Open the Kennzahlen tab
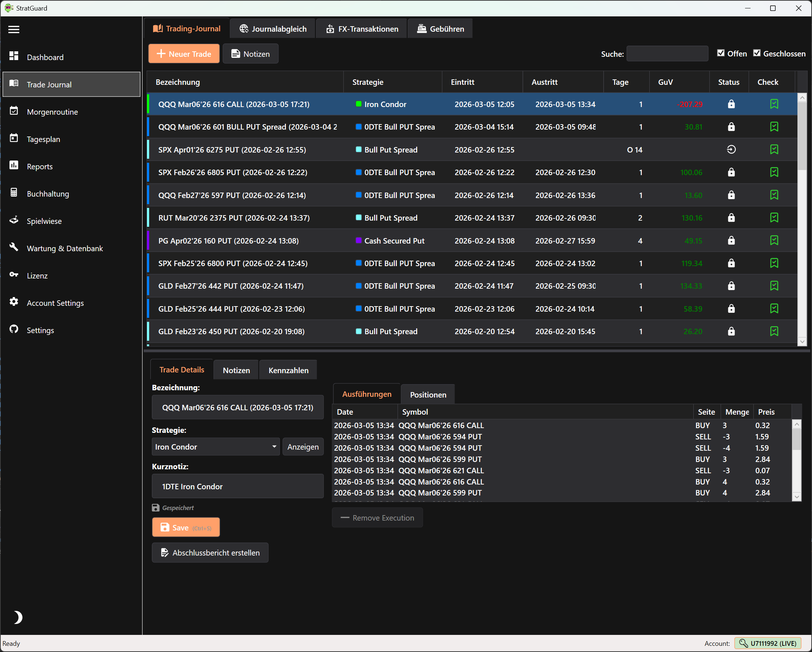The height and width of the screenshot is (652, 812). coord(288,371)
